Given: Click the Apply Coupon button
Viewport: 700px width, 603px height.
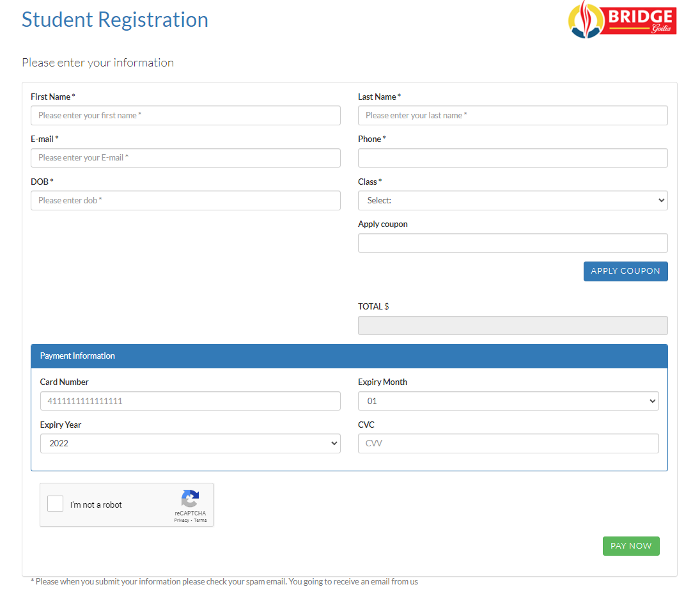Looking at the screenshot, I should (x=625, y=271).
